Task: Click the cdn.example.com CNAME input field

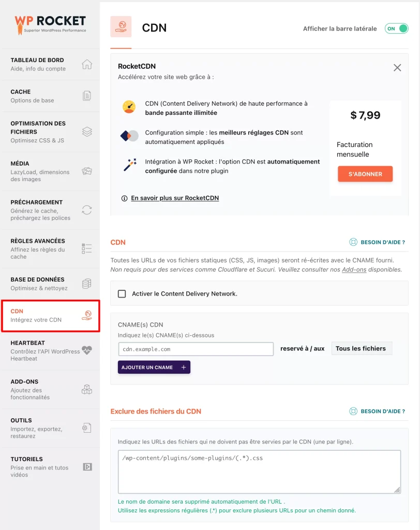Action: pos(196,349)
